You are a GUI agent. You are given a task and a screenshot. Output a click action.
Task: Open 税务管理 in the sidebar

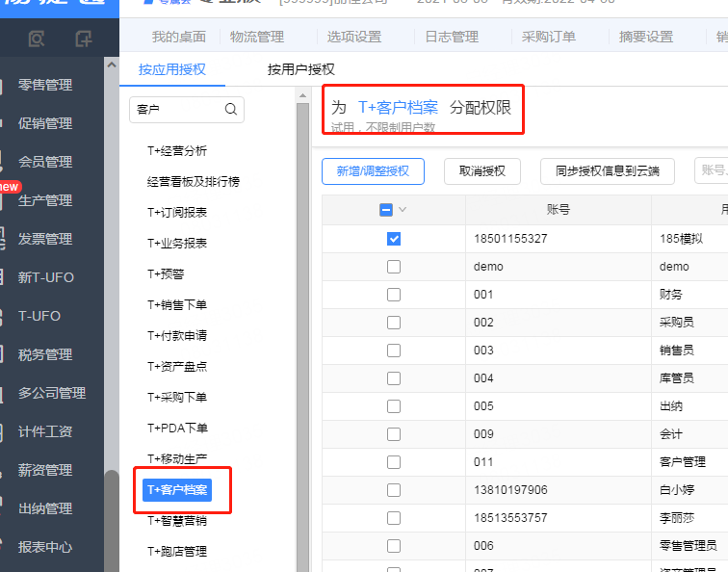coord(45,354)
